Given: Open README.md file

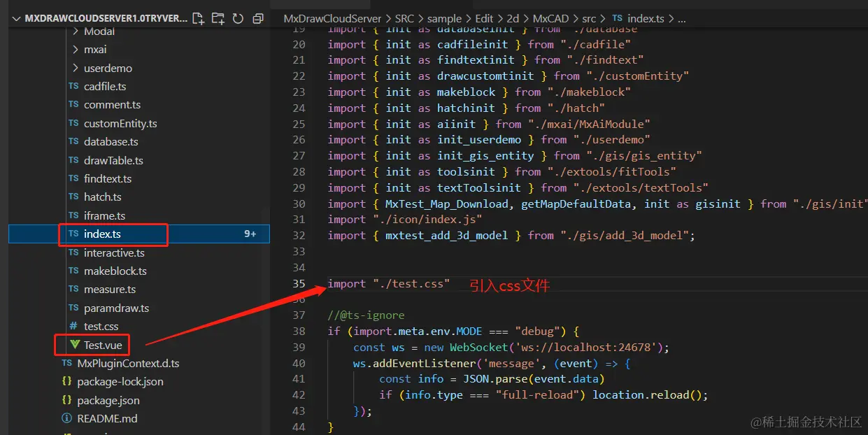Looking at the screenshot, I should 107,419.
